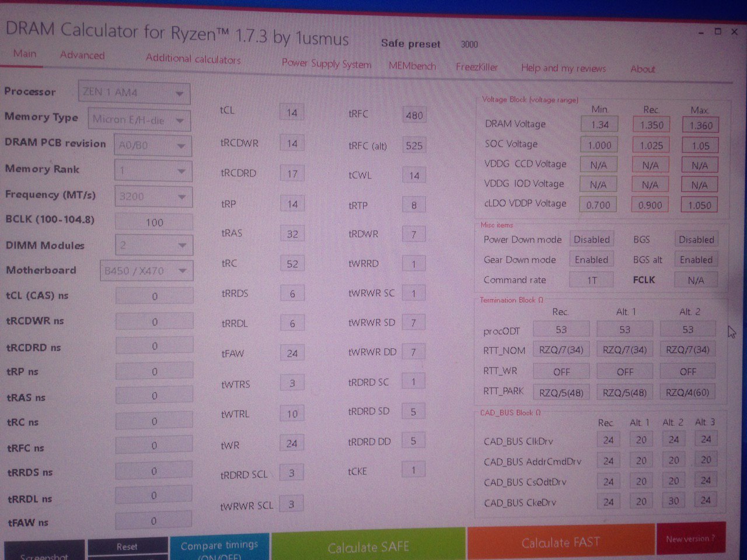
Task: Go to Power Supply System tab
Action: (326, 64)
